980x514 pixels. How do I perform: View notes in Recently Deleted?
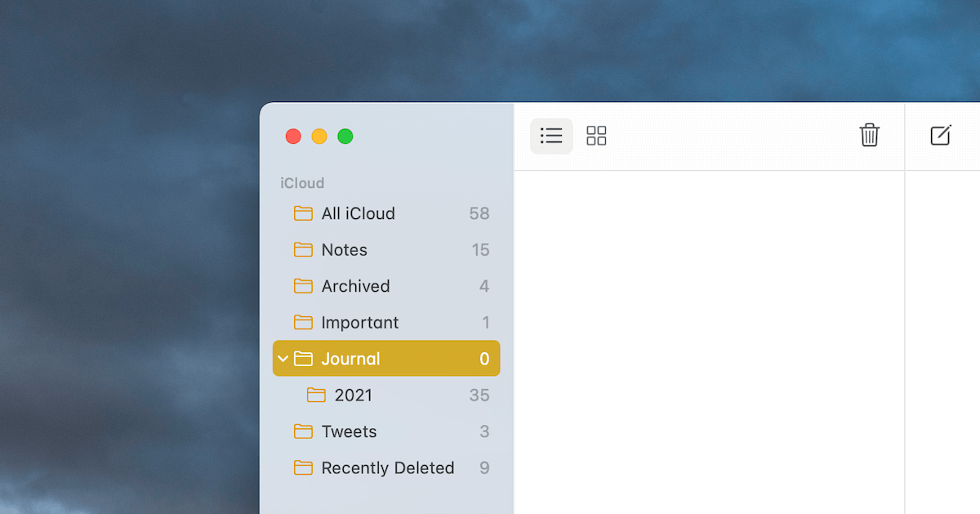[387, 467]
